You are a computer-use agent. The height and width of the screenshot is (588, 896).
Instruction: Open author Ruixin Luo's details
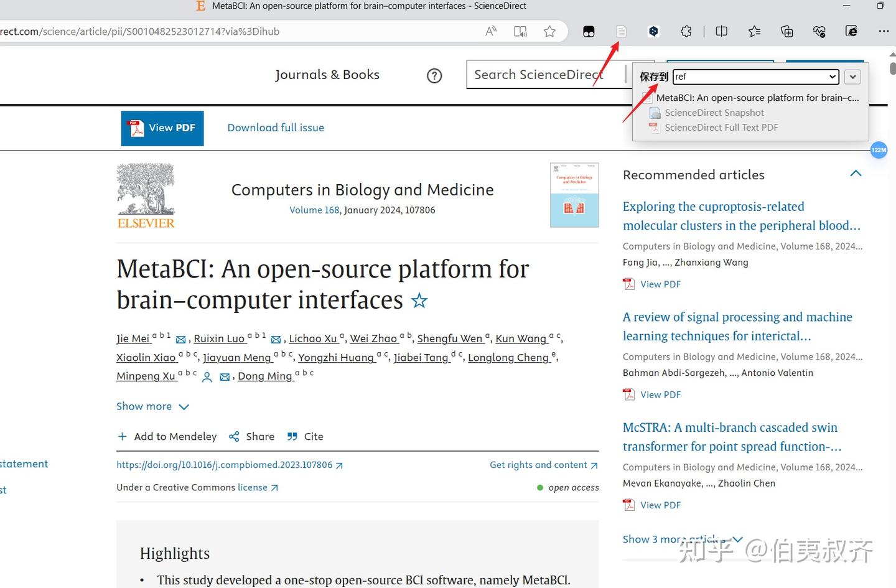[219, 338]
